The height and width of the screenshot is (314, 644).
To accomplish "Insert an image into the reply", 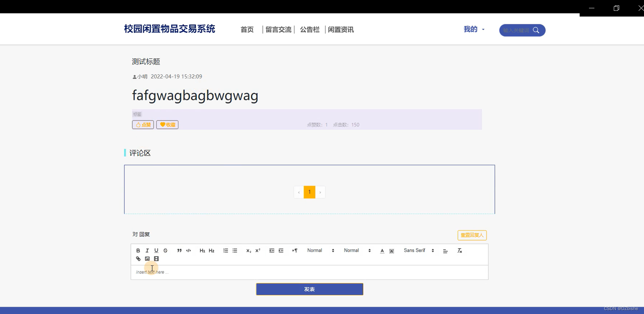I will tap(147, 259).
